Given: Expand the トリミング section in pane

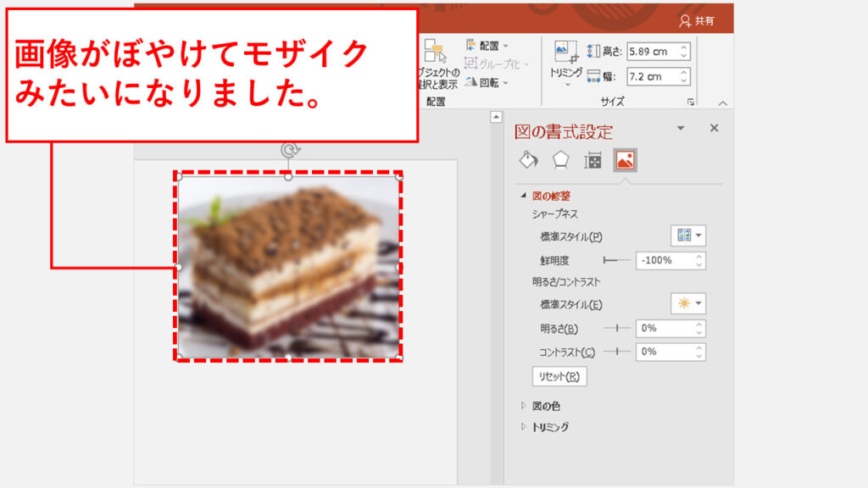Looking at the screenshot, I should [x=523, y=427].
